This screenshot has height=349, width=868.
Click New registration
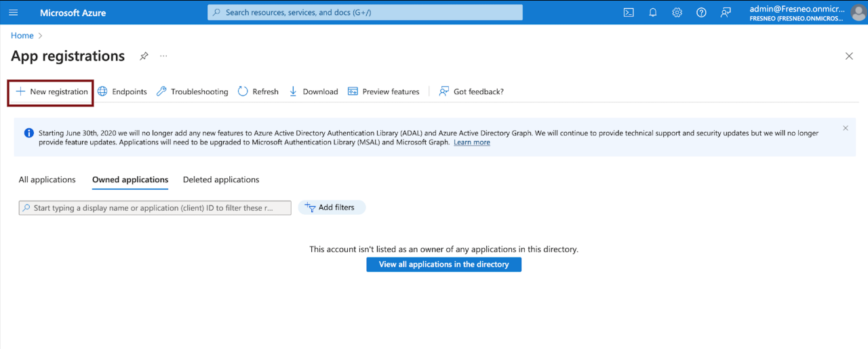pos(52,91)
